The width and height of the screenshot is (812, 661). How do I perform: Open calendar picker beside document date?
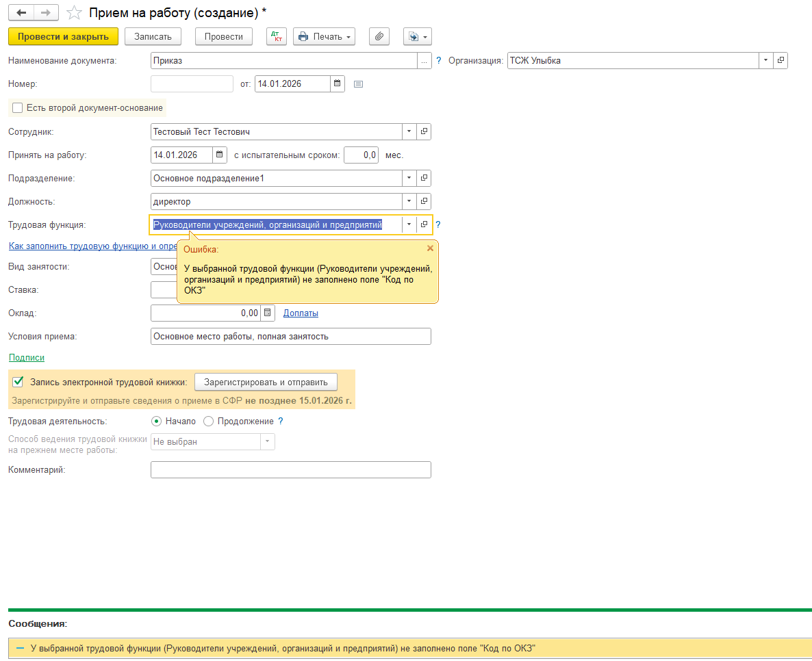point(337,84)
